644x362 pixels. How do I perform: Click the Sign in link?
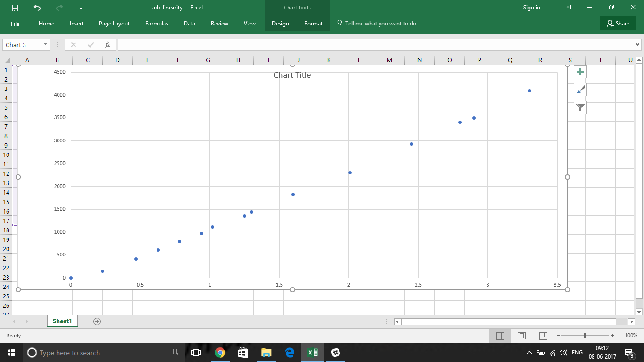pyautogui.click(x=532, y=8)
